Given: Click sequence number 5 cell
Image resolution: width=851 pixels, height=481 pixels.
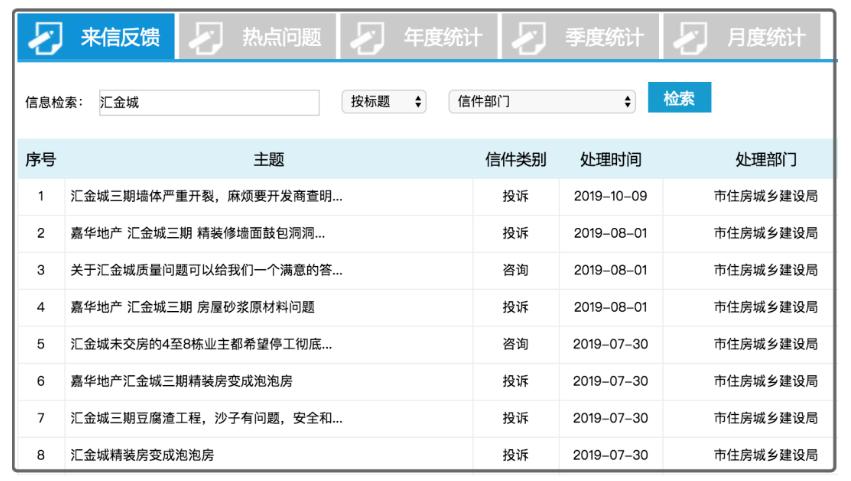Looking at the screenshot, I should 41,344.
